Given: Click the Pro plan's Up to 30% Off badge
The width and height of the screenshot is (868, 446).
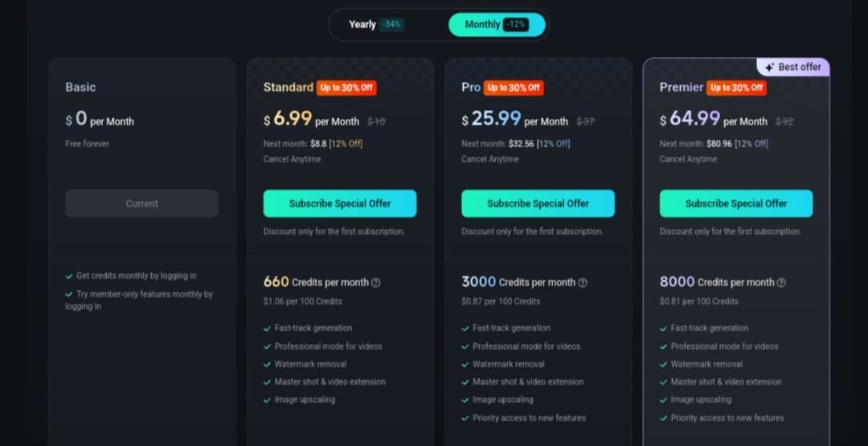Looking at the screenshot, I should point(514,88).
